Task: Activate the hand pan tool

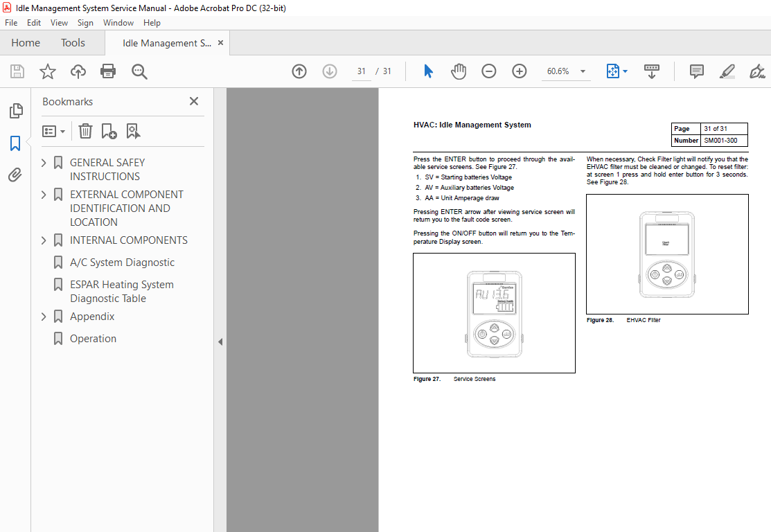Action: [459, 71]
